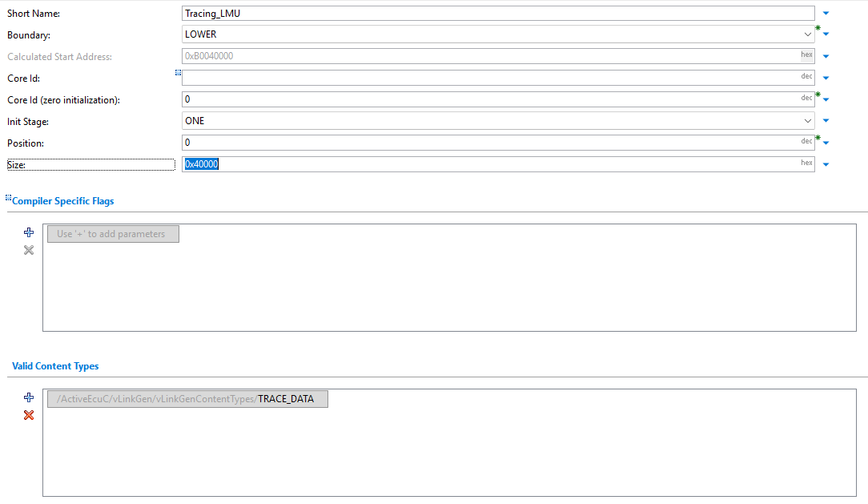Image resolution: width=868 pixels, height=504 pixels.
Task: Click the Short Name field containing Tracing_LMU
Action: (x=496, y=14)
